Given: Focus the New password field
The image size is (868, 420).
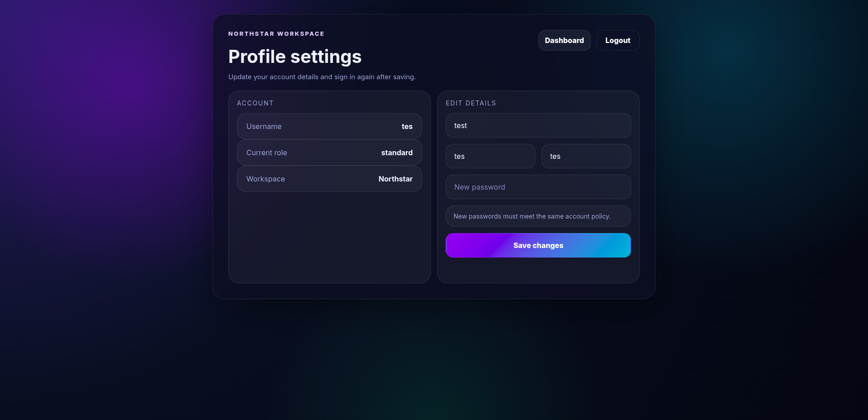Looking at the screenshot, I should tap(538, 187).
